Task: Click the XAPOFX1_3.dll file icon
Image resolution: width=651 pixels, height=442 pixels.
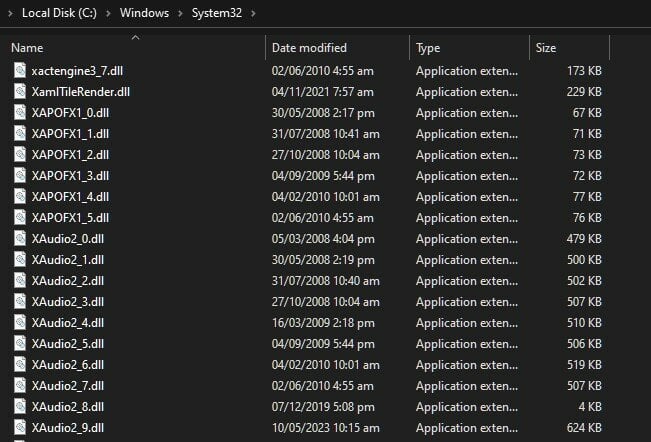Action: 20,176
